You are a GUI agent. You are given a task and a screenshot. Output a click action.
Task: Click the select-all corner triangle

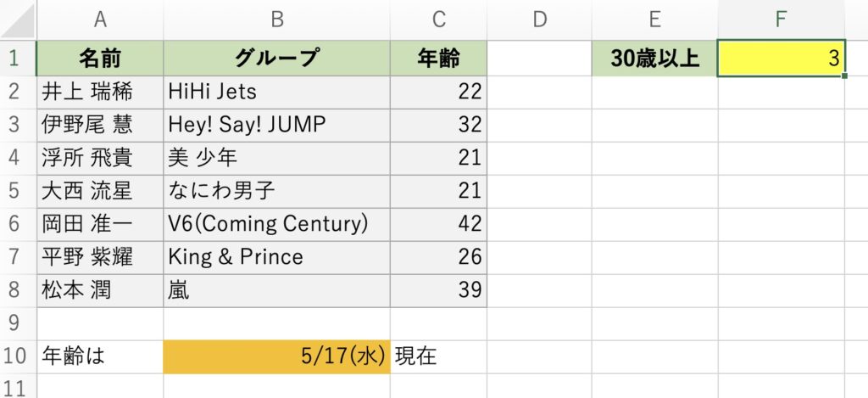[19, 20]
